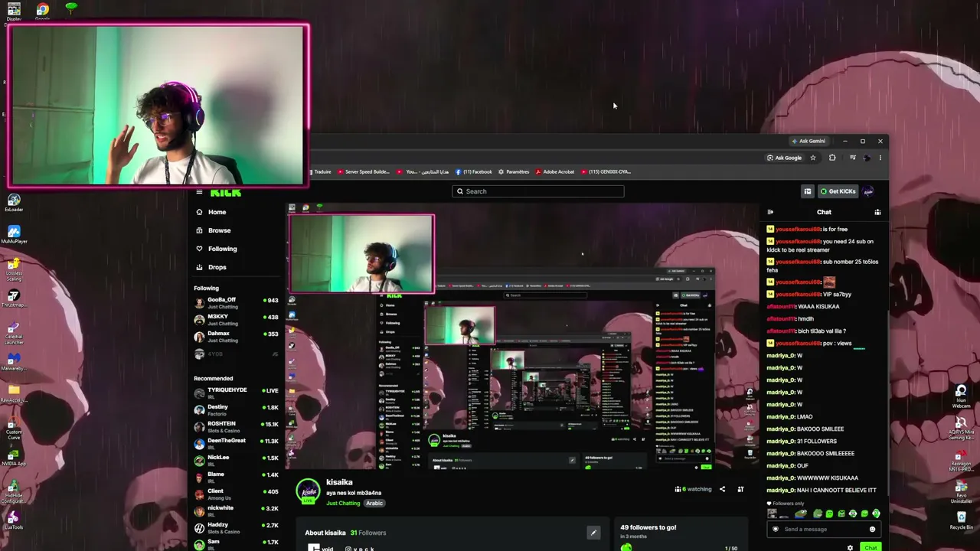Open the Traduire bookmark

321,171
